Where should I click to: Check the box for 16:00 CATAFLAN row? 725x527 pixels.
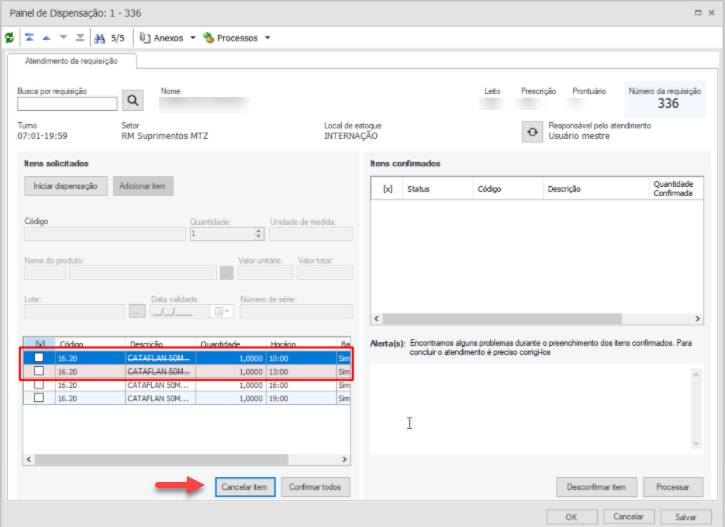click(x=39, y=384)
